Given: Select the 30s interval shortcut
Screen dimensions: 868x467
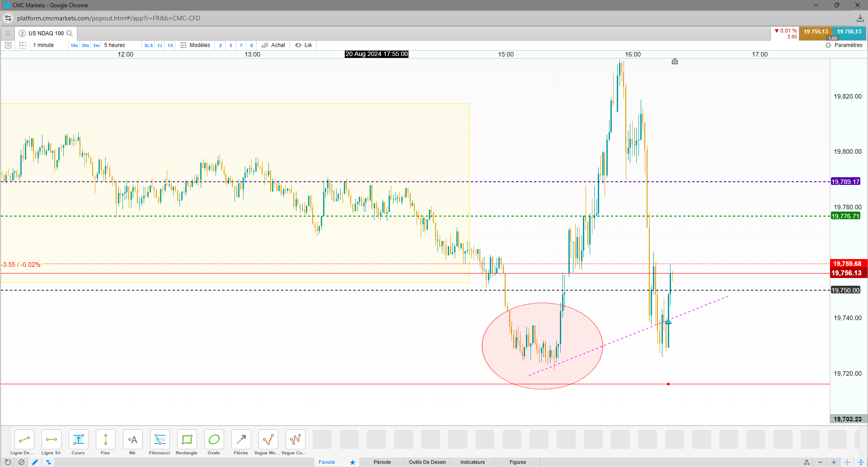Looking at the screenshot, I should [x=85, y=45].
